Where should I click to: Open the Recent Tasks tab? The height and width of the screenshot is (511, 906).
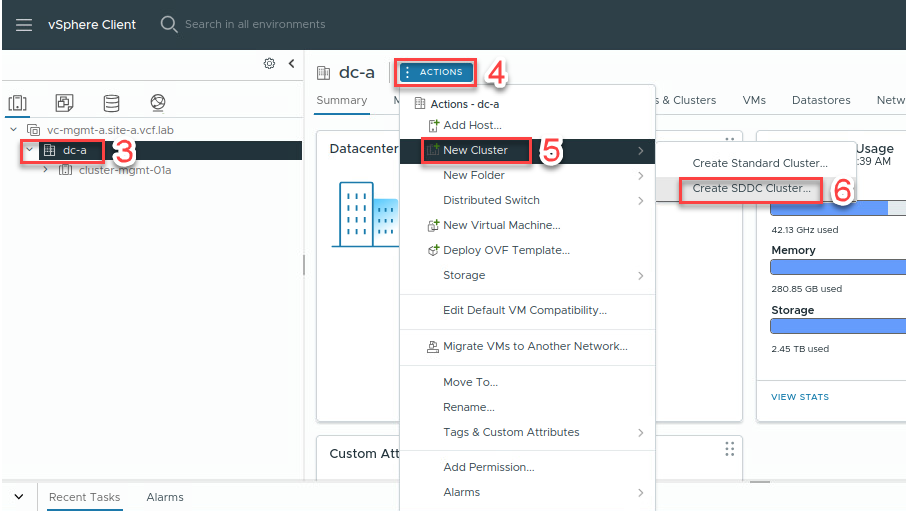click(84, 497)
